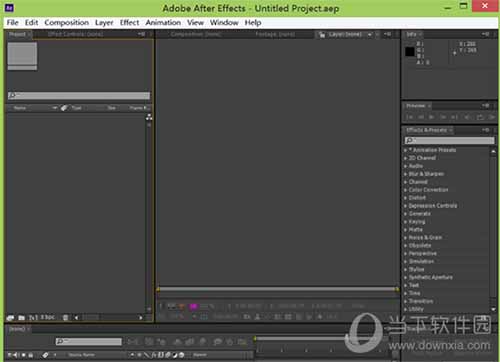500x362 pixels.
Task: Toggle the lock column switch in timeline
Action: tap(31, 355)
